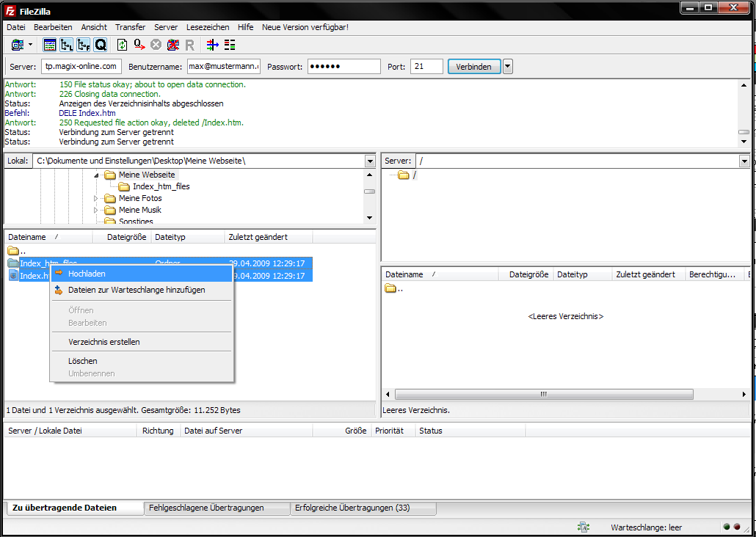Click the message log scroll down arrow
This screenshot has width=756, height=537.
tap(744, 142)
